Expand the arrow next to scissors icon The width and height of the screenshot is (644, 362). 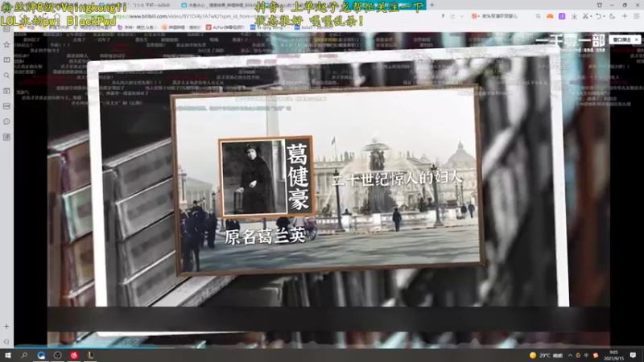pos(591,16)
